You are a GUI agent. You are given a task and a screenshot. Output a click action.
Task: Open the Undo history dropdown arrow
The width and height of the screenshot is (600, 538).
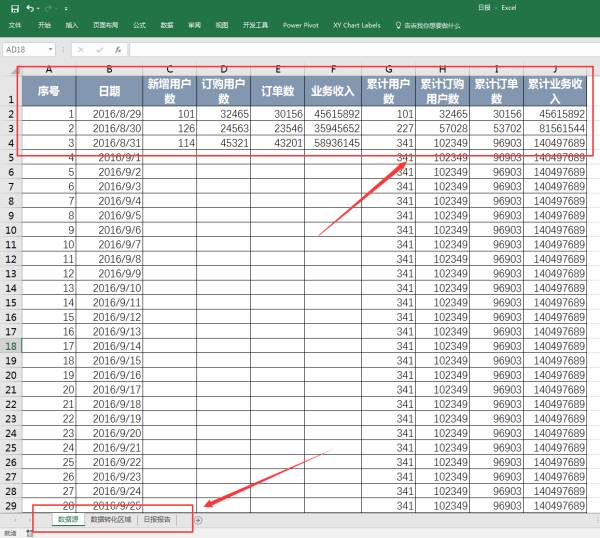click(38, 8)
